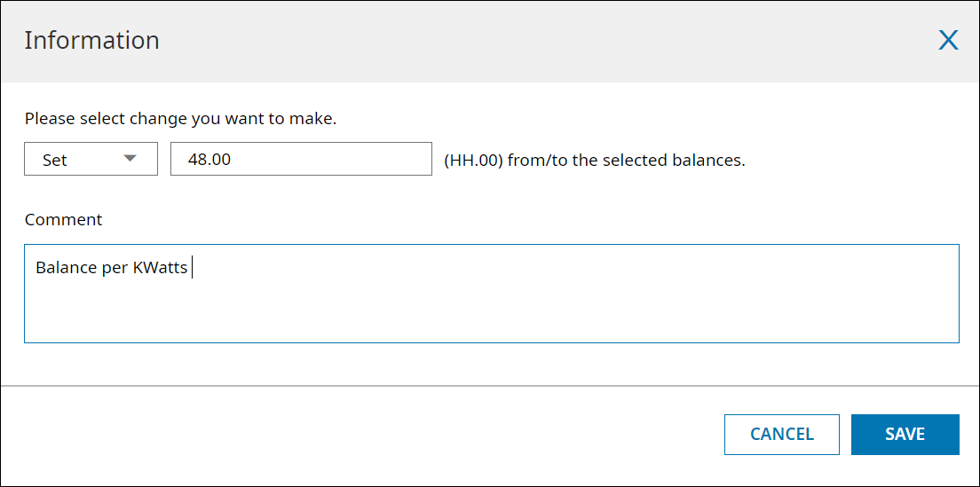Click the Comment field label
This screenshot has height=487, width=980.
pos(63,220)
